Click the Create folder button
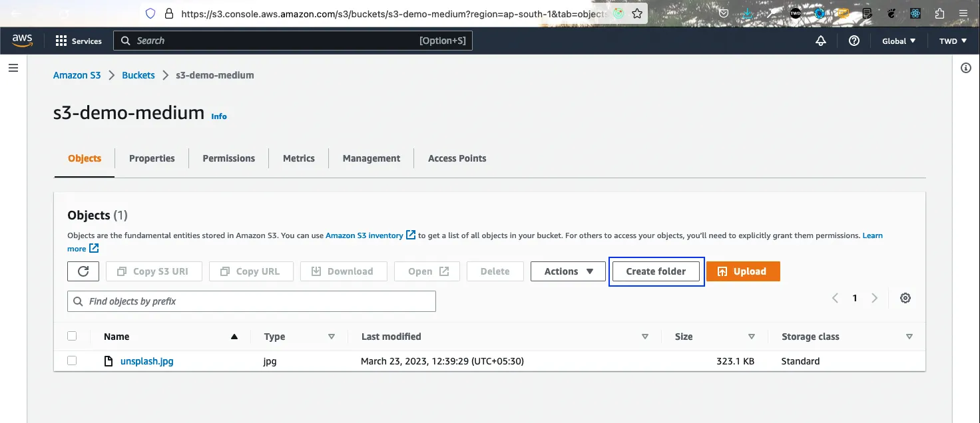 pyautogui.click(x=656, y=271)
